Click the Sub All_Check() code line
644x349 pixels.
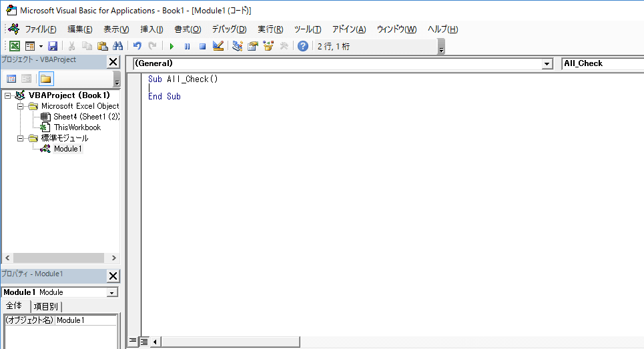(183, 79)
